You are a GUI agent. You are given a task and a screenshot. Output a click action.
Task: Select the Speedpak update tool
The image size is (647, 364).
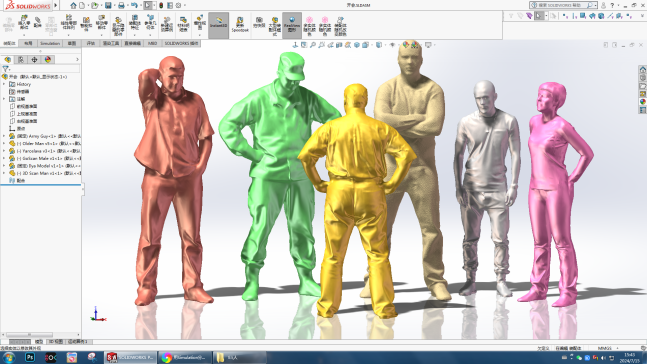coord(240,25)
